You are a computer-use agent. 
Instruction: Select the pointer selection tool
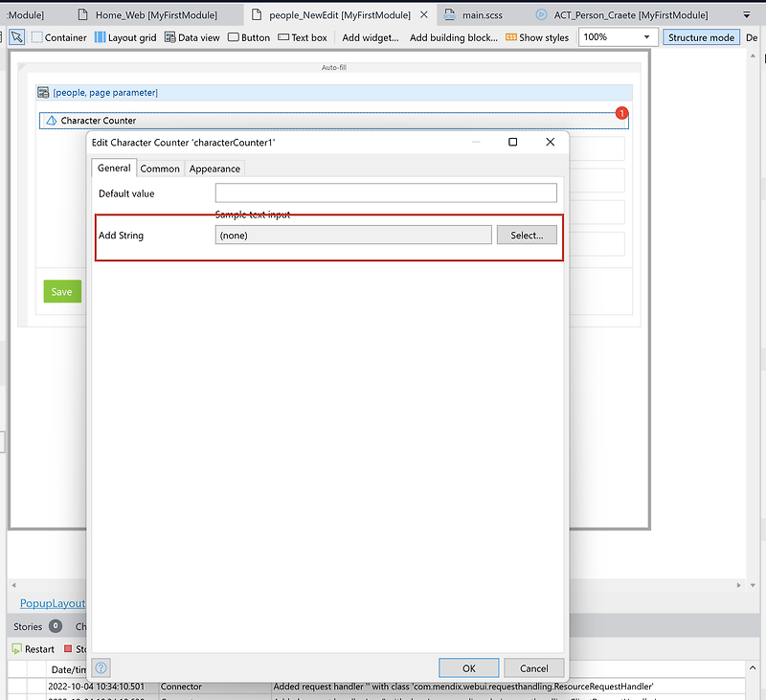pos(16,36)
